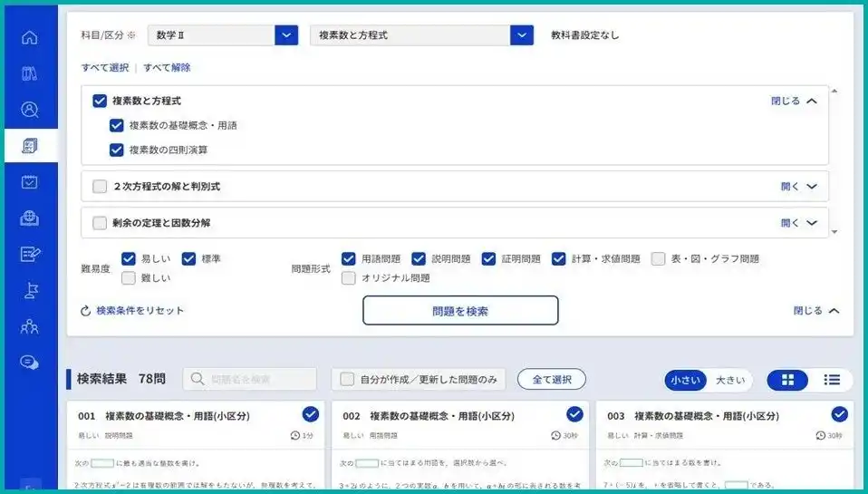Switch to list view layout
The width and height of the screenshot is (868, 494).
pyautogui.click(x=832, y=380)
